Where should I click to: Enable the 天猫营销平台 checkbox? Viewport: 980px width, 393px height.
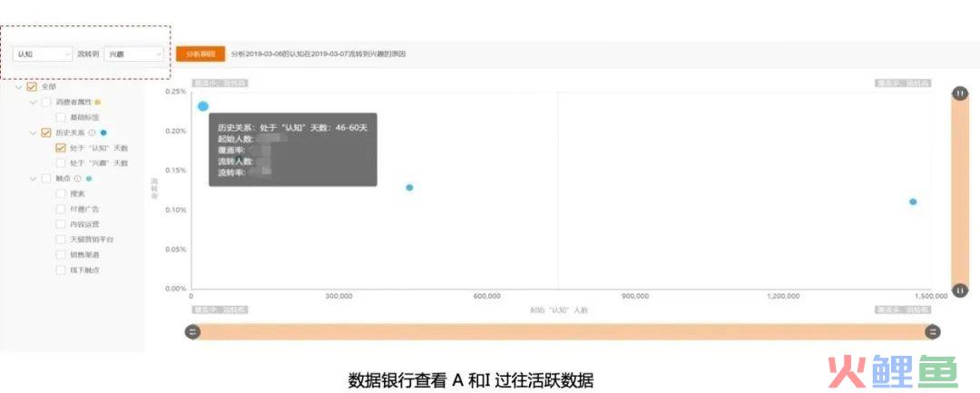61,240
